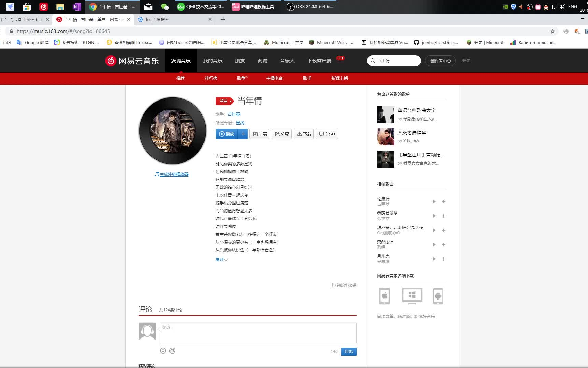Click inside the comment input box
This screenshot has width=588, height=368.
coord(258,333)
